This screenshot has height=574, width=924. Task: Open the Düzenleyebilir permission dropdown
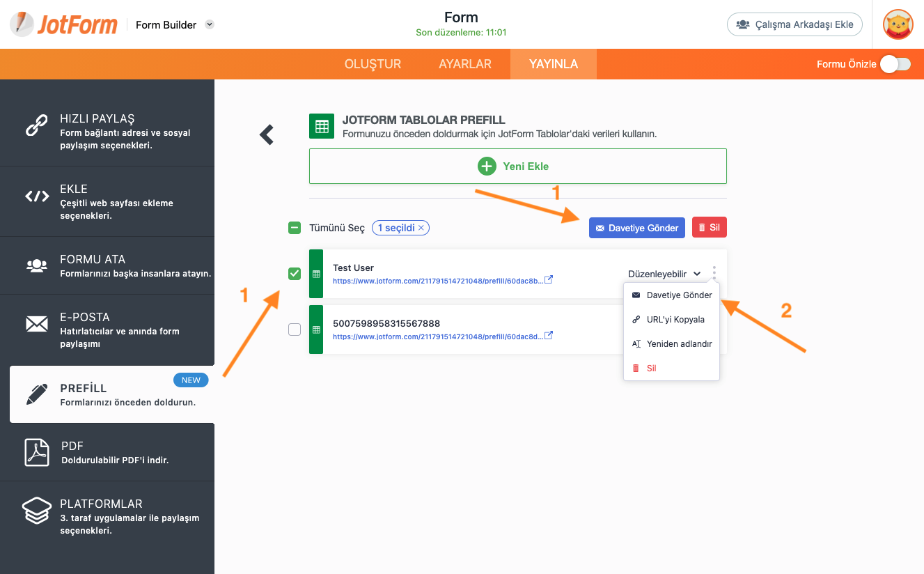(664, 274)
